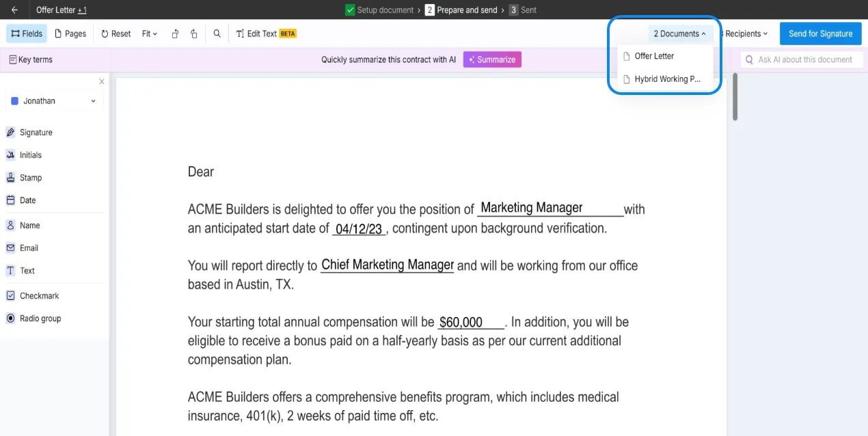Rotate the page counterclockwise icon
The height and width of the screenshot is (436, 868).
point(176,33)
